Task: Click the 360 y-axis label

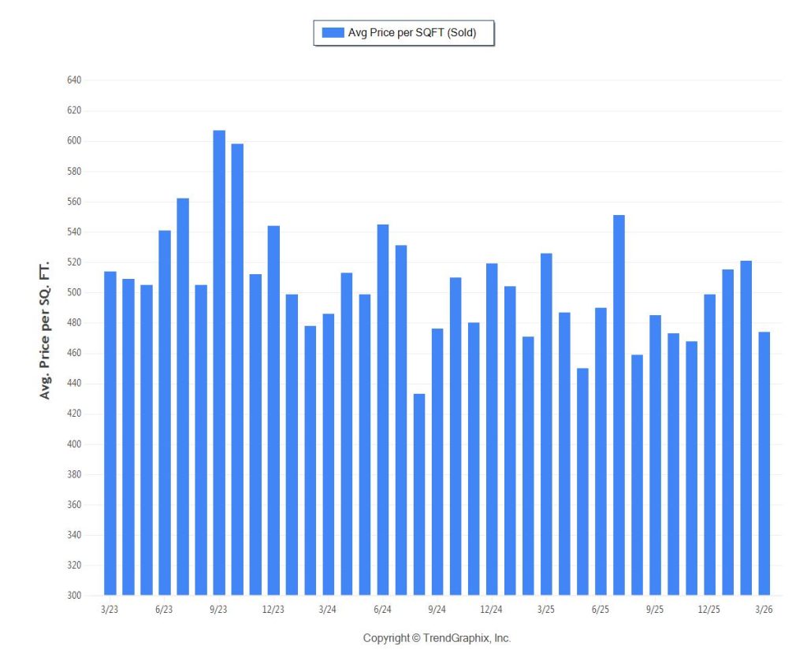Action: 74,505
